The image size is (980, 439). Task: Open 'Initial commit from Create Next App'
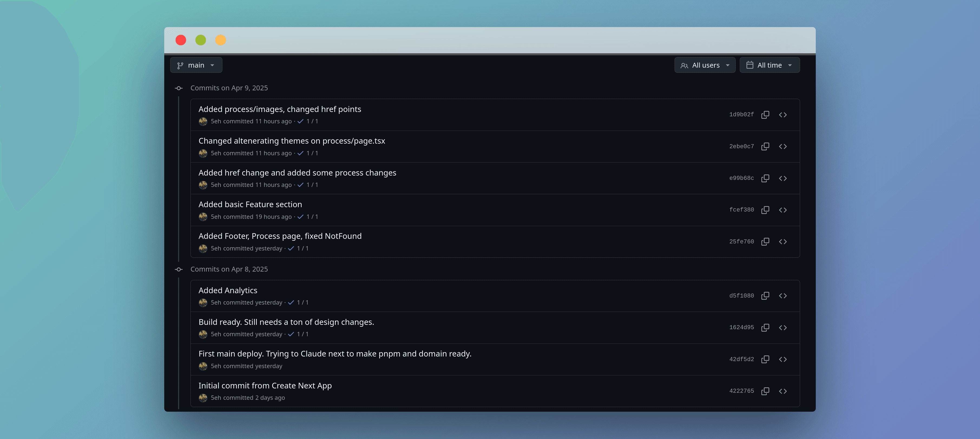265,385
